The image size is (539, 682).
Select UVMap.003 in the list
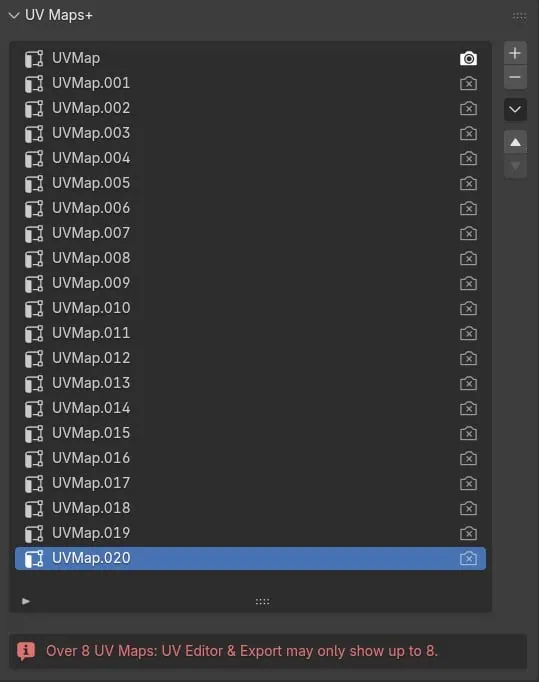click(250, 133)
